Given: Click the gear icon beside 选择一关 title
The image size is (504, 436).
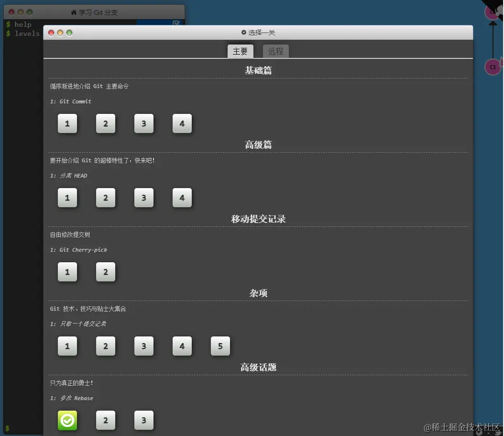Looking at the screenshot, I should (x=243, y=32).
